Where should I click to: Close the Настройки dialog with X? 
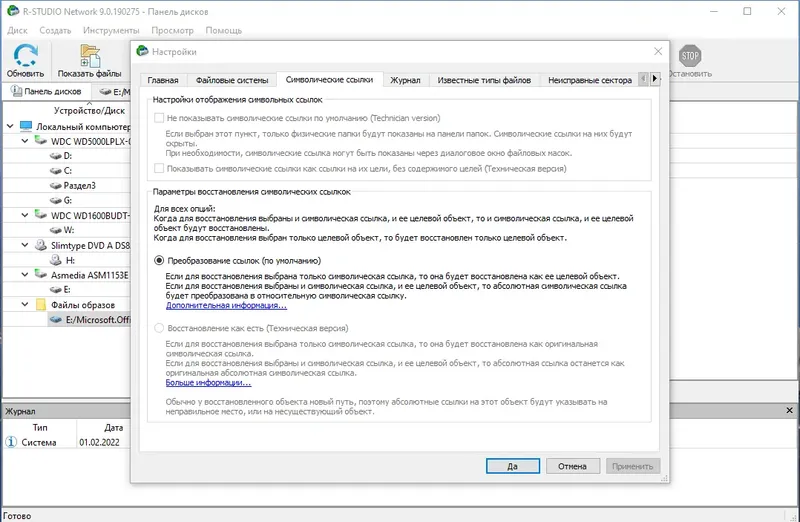pyautogui.click(x=658, y=51)
